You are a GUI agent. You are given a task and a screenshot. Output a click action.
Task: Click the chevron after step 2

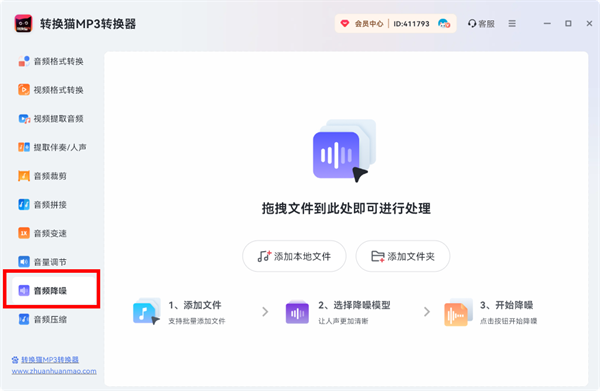point(427,312)
